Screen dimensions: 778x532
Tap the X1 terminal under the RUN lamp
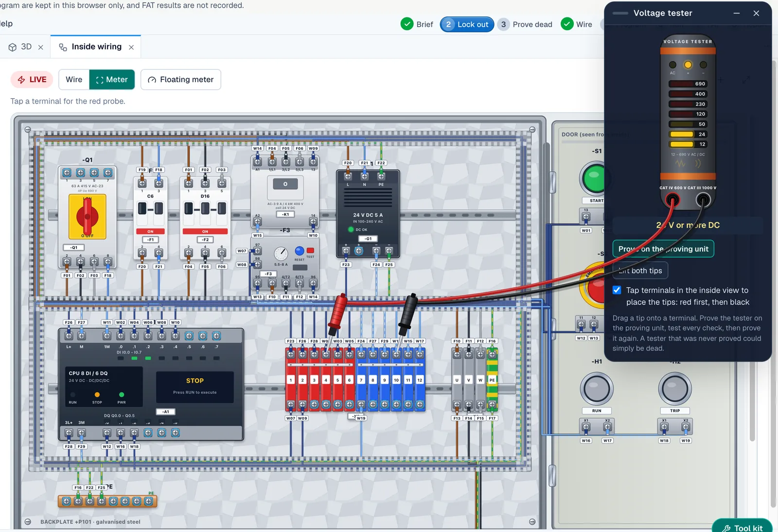click(586, 427)
